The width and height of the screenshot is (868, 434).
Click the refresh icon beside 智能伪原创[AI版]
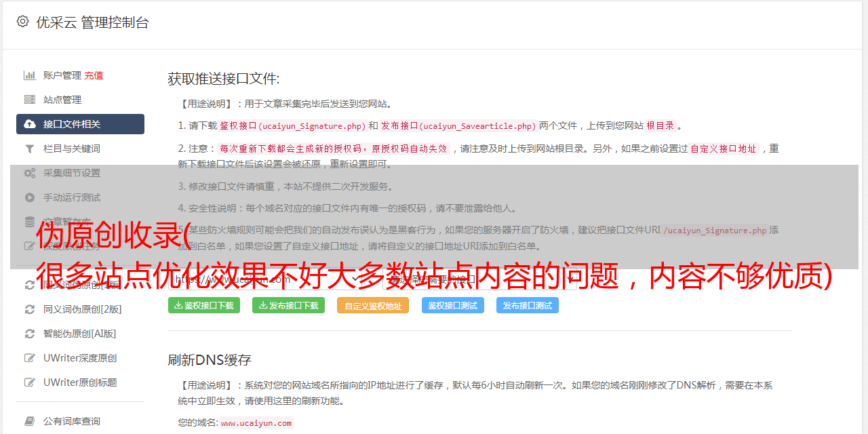coord(29,334)
